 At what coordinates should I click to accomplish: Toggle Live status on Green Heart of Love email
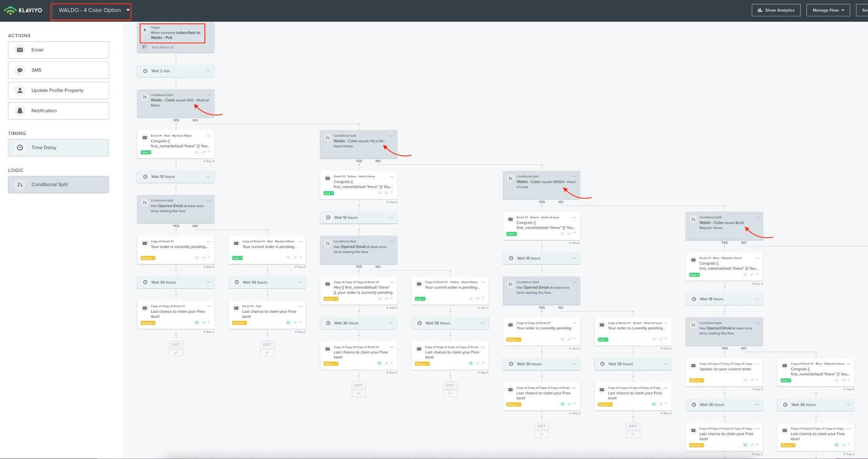click(x=512, y=234)
